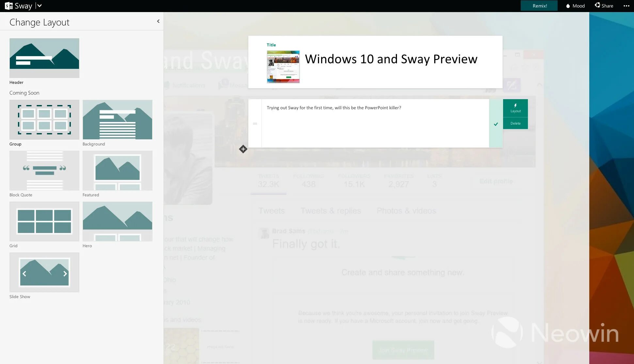Choose the Slide Show layout
The image size is (634, 364).
point(44,272)
